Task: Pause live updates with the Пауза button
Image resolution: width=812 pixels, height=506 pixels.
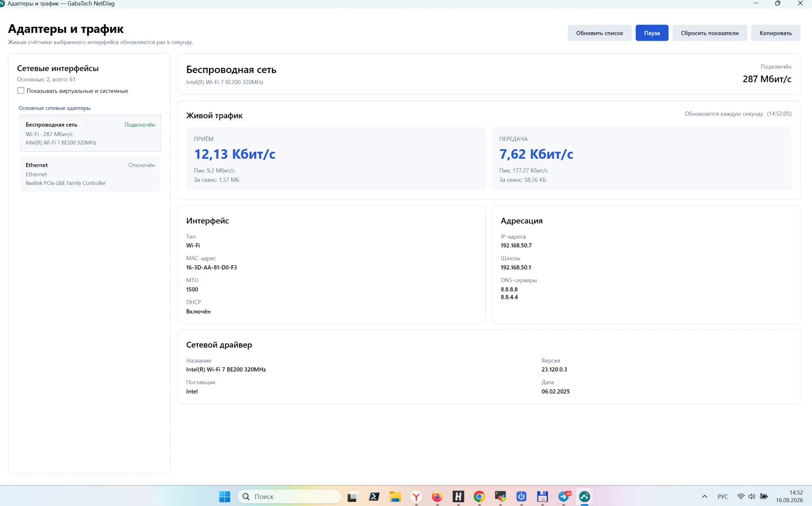Action: 652,33
